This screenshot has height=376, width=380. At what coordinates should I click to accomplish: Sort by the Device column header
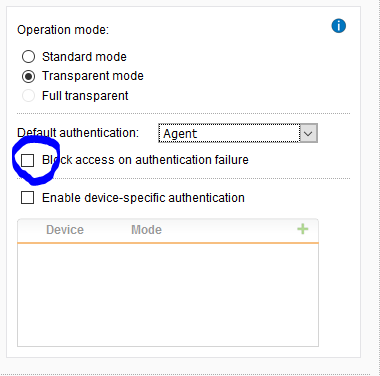65,230
